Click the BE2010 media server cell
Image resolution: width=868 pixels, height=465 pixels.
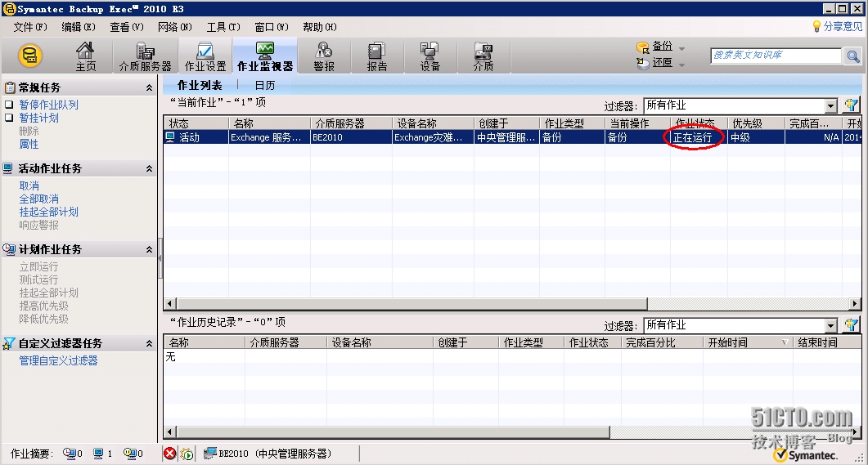pyautogui.click(x=351, y=137)
